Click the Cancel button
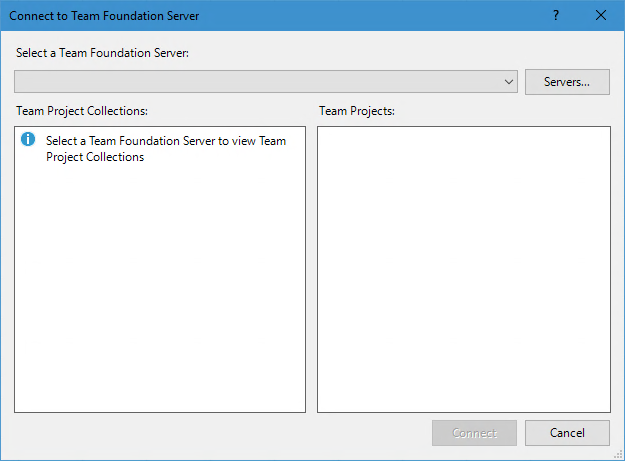This screenshot has height=461, width=625. pyautogui.click(x=567, y=433)
